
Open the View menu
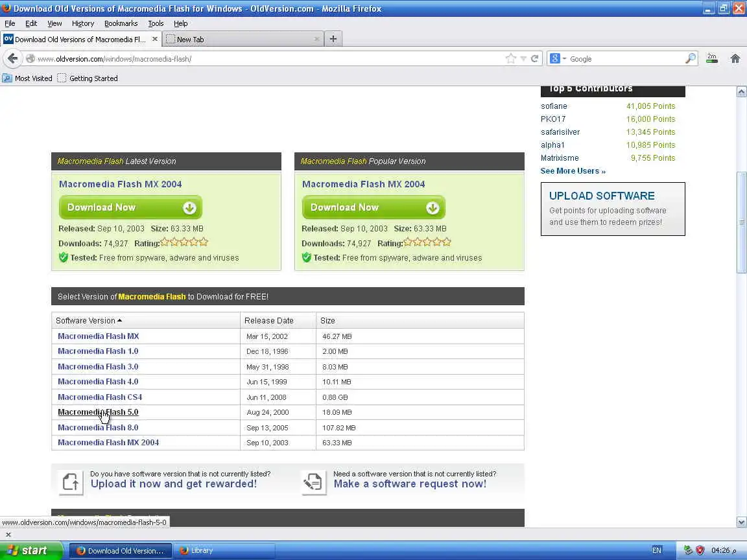(x=54, y=23)
